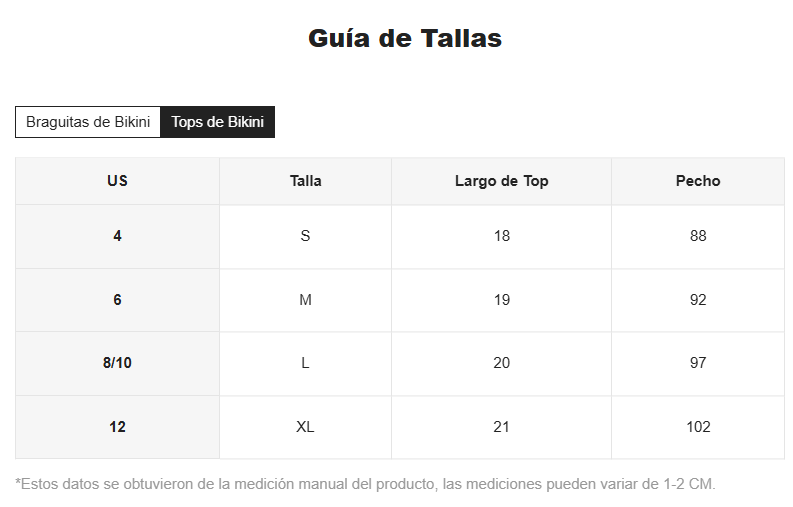The height and width of the screenshot is (507, 793).
Task: Click top length value 20
Action: click(x=501, y=363)
